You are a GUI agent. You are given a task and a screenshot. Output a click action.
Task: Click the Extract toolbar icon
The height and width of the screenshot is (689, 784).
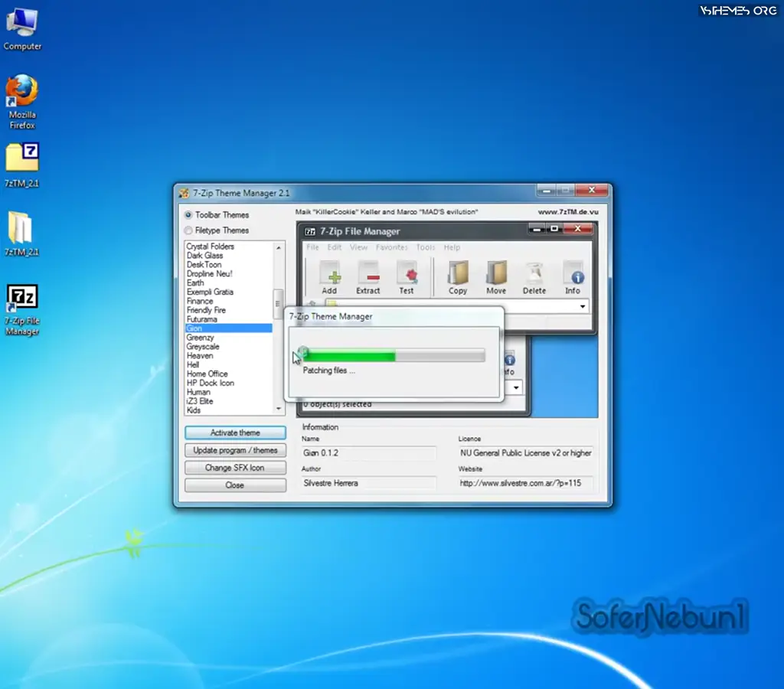point(368,277)
